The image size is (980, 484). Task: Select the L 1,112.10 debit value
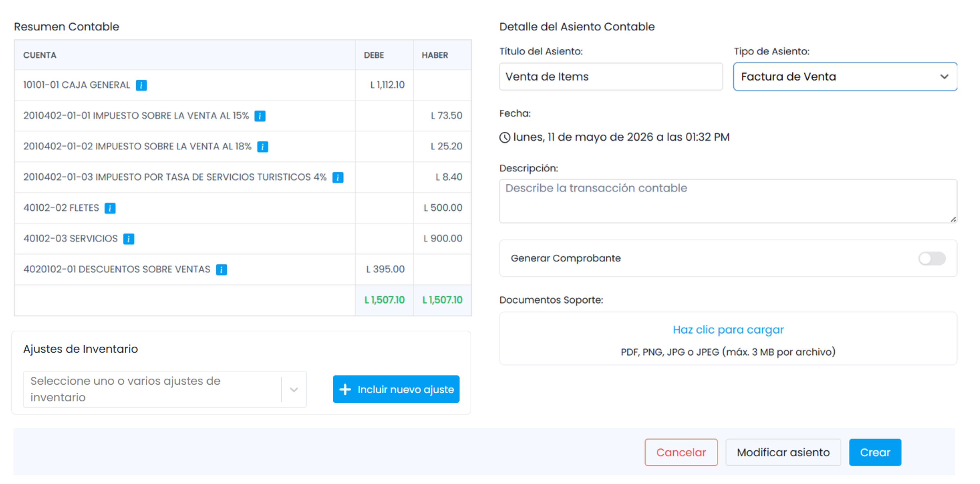(387, 85)
